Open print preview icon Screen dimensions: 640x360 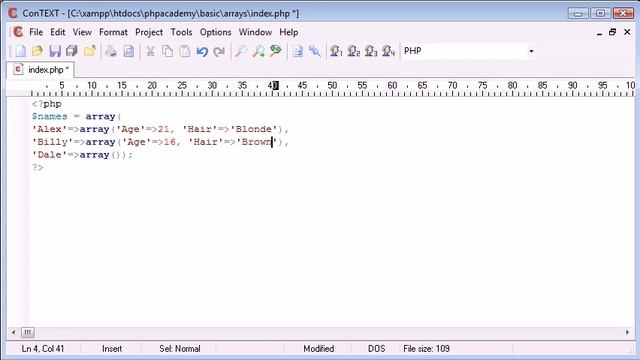click(x=129, y=51)
